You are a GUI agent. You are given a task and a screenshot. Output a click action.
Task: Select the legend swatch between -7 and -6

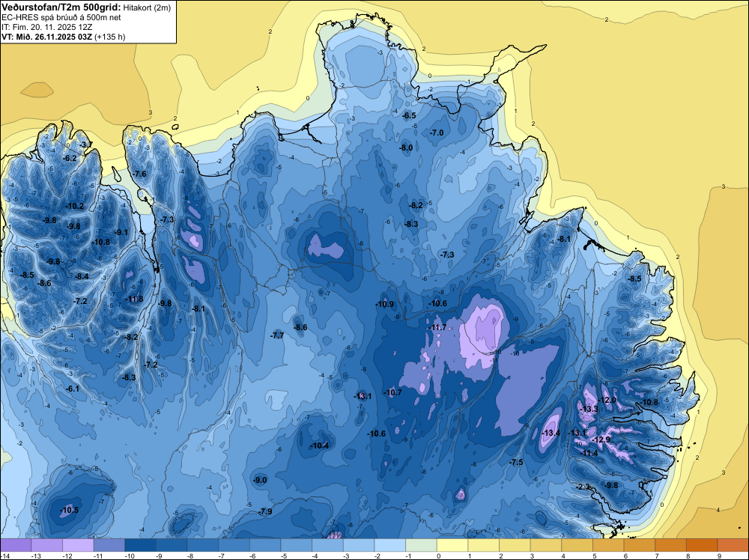pos(234,545)
